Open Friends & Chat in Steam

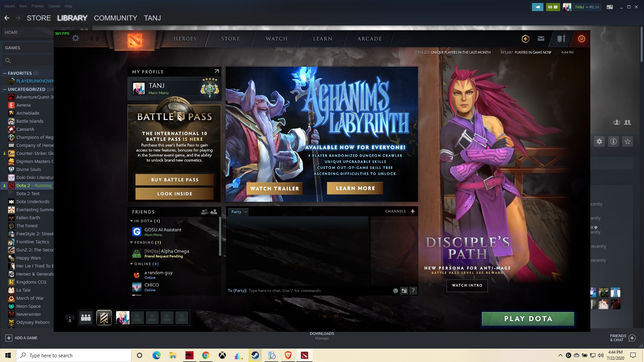[x=623, y=338]
